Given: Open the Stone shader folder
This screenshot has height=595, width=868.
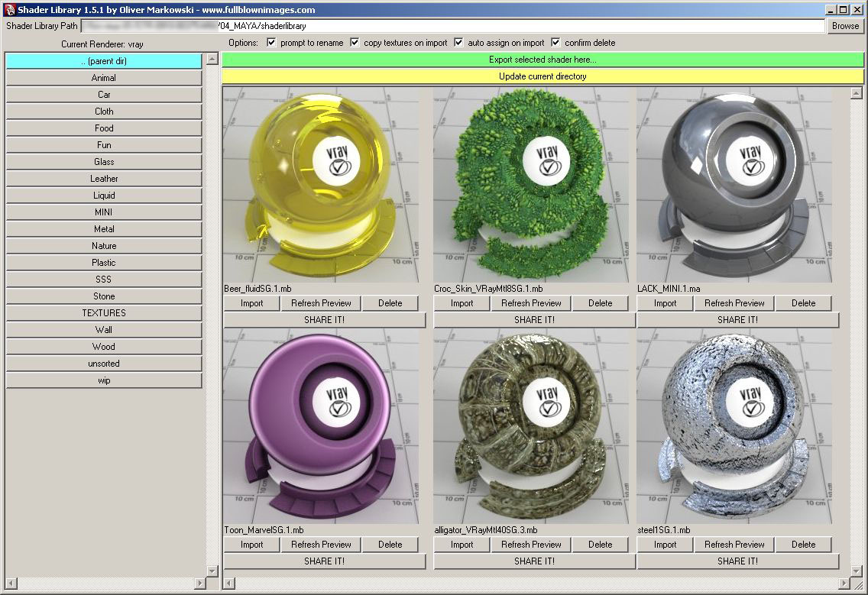Looking at the screenshot, I should (x=103, y=296).
